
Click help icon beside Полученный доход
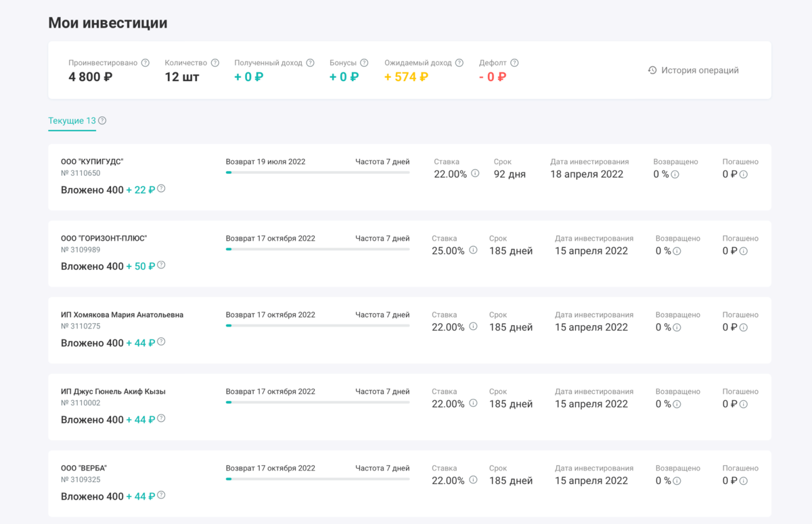311,63
